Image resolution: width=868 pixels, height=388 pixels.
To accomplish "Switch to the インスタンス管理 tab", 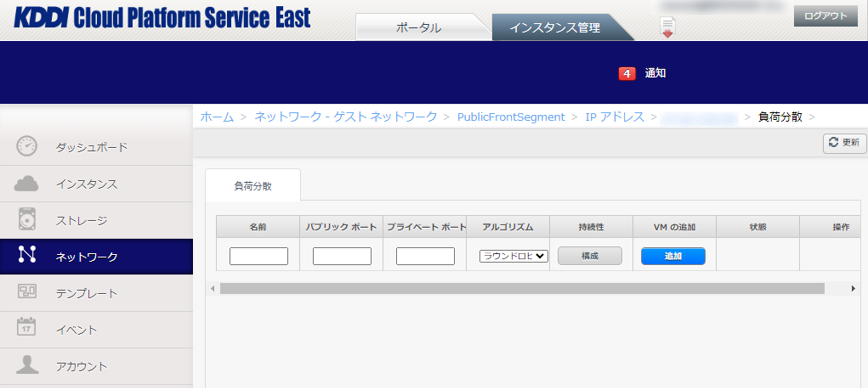I will (555, 28).
